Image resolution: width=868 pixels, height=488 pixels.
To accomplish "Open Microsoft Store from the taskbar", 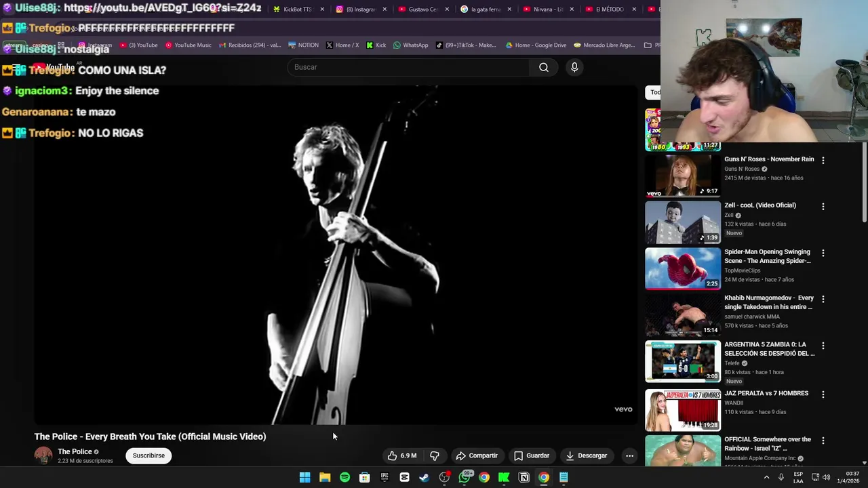I will 365,477.
